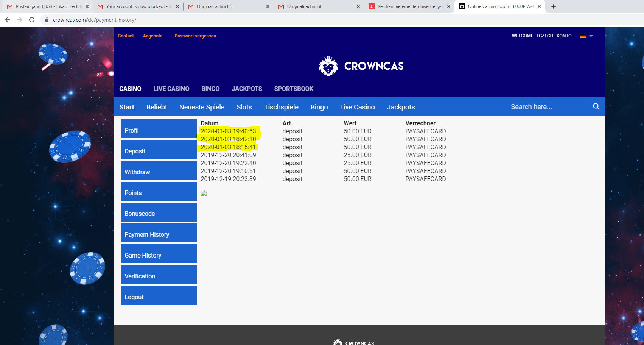Open the Verification sidebar button
Screen dimensions: 644x345
(159, 275)
